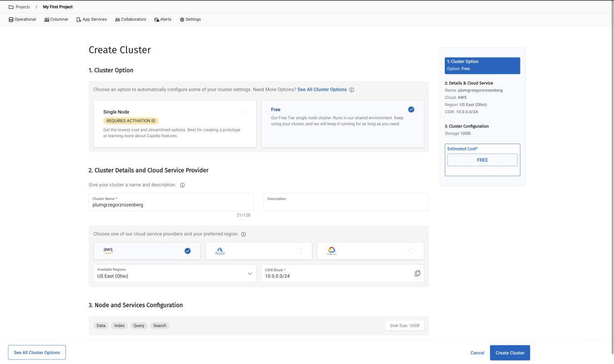Screen dimensions: 614x364
Task: Open the Collaborators tab
Action: point(130,20)
